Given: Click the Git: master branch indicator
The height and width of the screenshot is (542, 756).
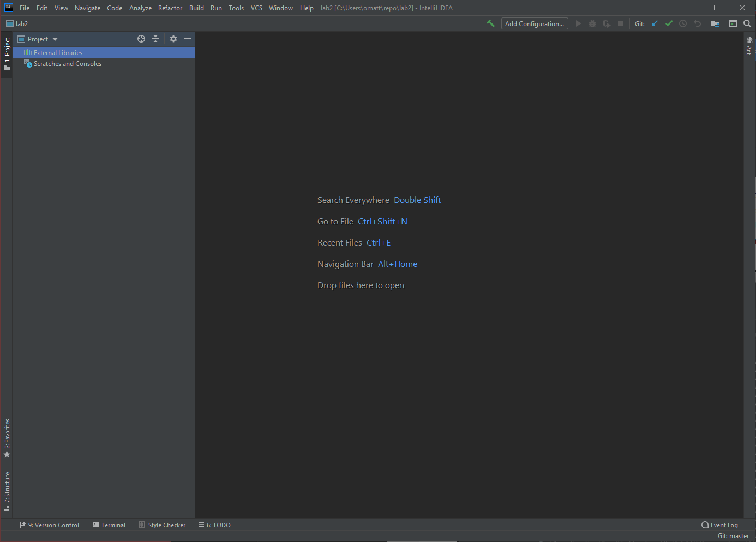Looking at the screenshot, I should pyautogui.click(x=733, y=536).
